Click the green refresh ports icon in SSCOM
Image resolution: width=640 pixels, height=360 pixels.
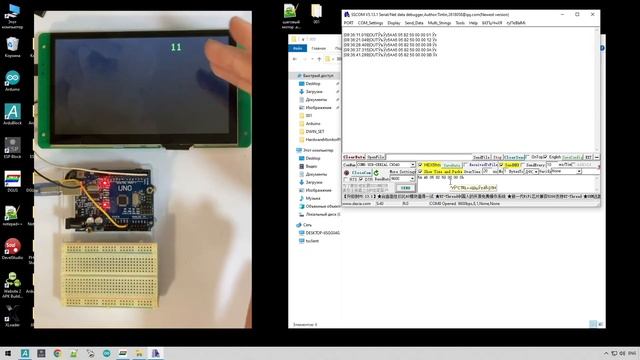click(376, 172)
